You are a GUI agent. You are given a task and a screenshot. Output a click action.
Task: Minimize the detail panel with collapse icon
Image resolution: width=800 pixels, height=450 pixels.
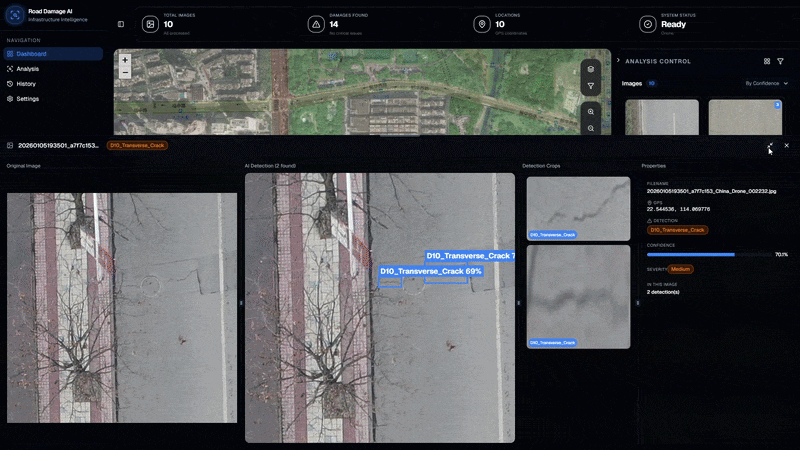coord(770,145)
